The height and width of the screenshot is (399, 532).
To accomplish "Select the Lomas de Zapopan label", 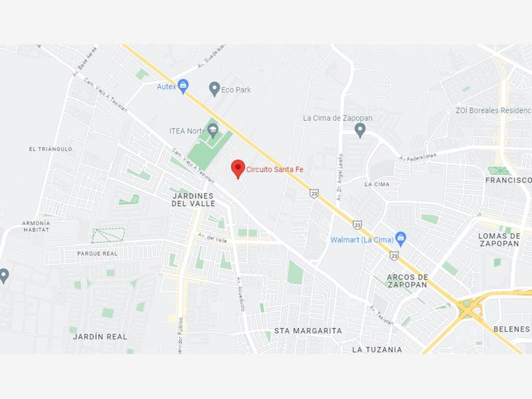I will (x=499, y=240).
